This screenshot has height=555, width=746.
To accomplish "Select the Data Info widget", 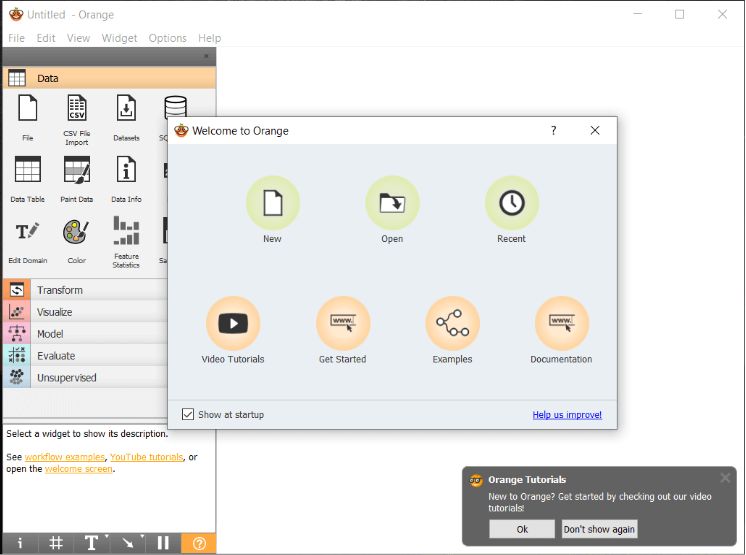I will [126, 178].
